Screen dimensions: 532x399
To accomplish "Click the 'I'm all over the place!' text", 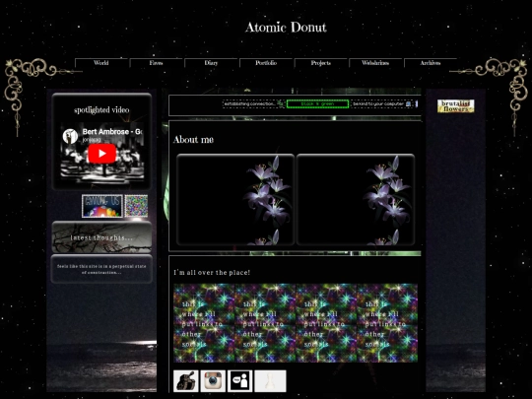I will (x=212, y=273).
